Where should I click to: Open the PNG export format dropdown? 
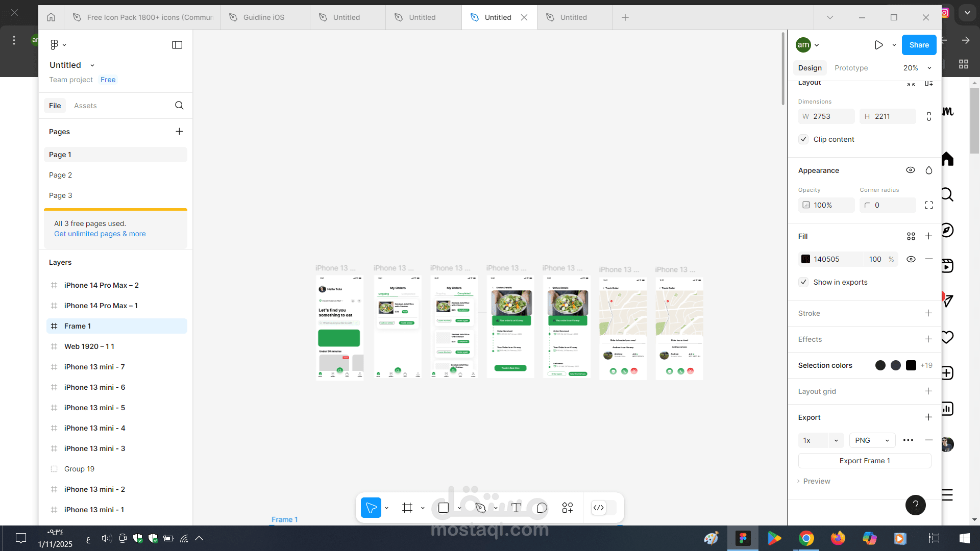(x=872, y=440)
